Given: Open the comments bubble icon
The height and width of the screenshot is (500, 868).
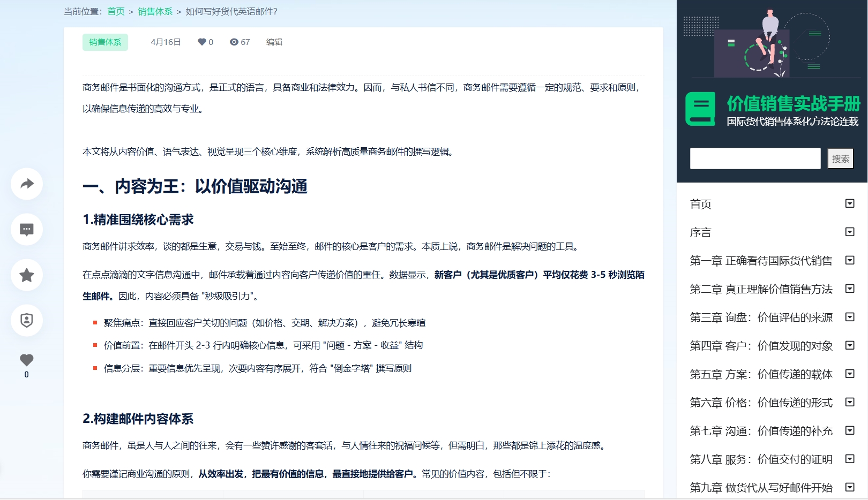Looking at the screenshot, I should coord(26,229).
